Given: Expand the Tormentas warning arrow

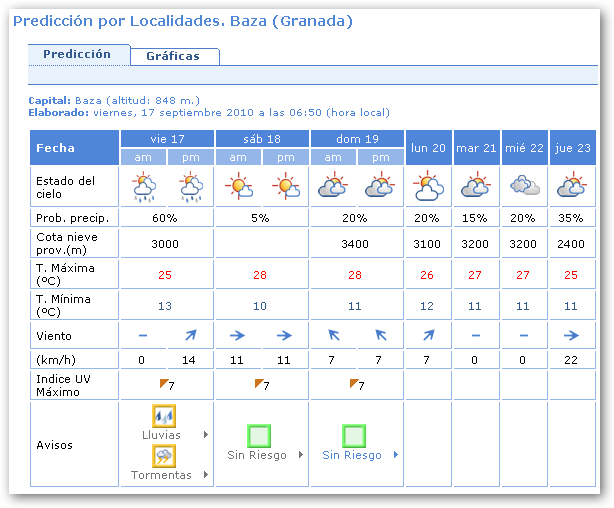Looking at the screenshot, I should [x=207, y=475].
